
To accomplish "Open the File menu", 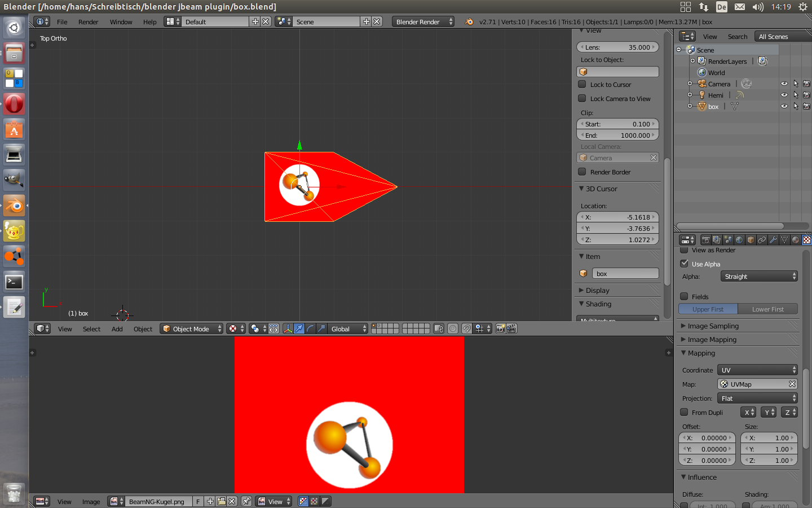I will point(62,21).
